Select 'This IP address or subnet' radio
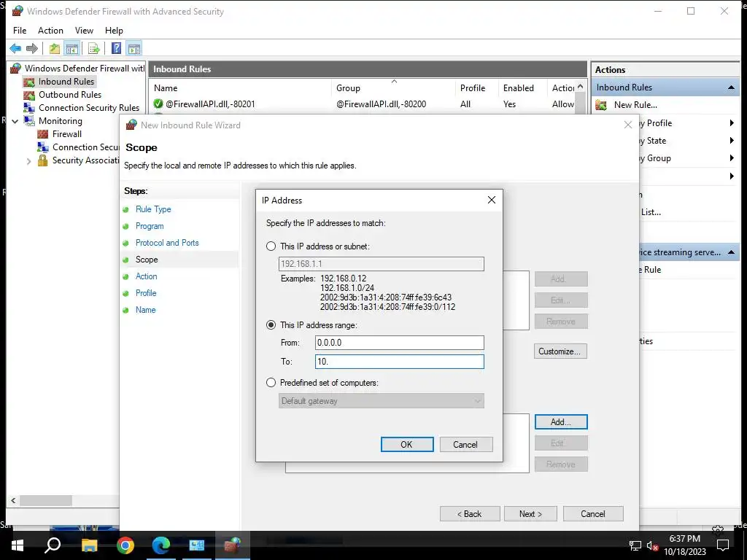747x560 pixels. [271, 246]
